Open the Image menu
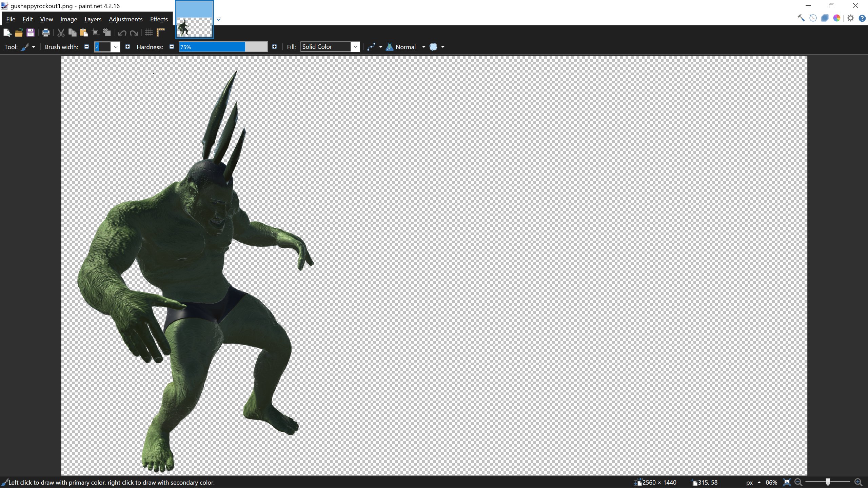The image size is (868, 488). coord(68,19)
